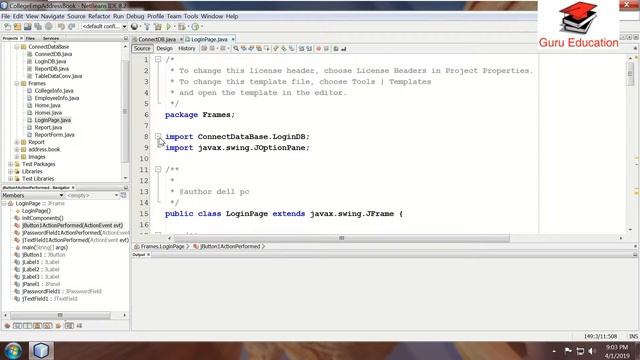
Task: Click Shift Line Left editor icon
Action: coord(301,49)
